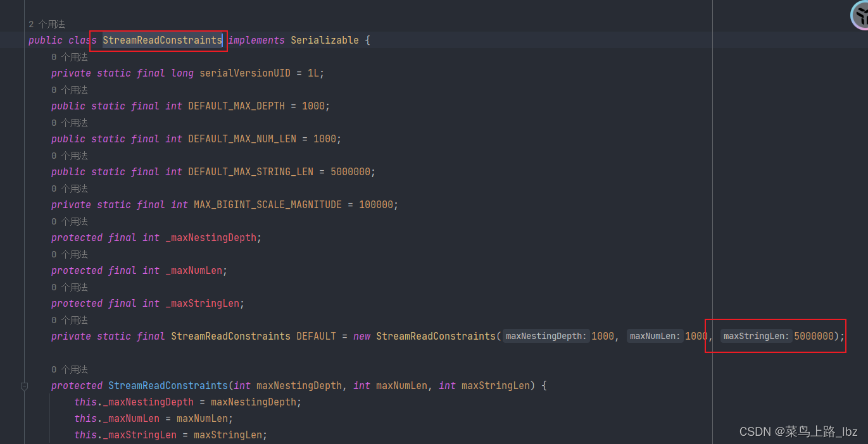Screen dimensions: 868x444
Task: Click _maxNestingDepth in the this. assignment line
Action: (x=148, y=402)
